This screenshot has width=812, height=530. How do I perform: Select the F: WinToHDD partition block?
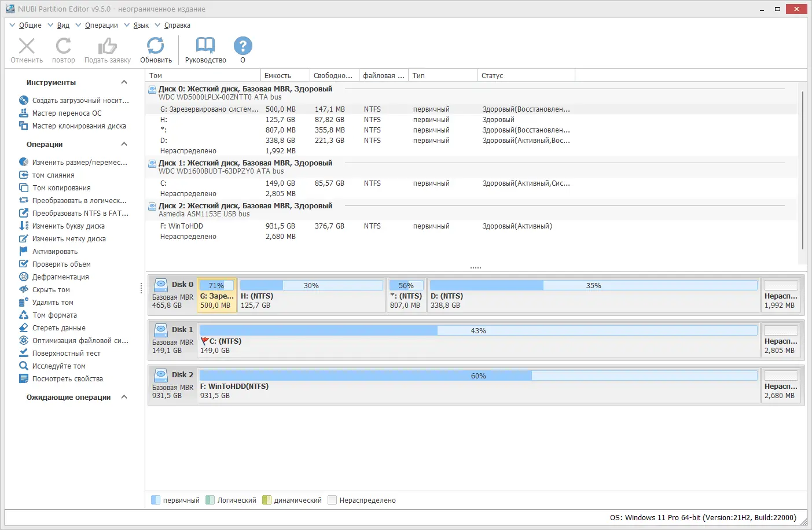pyautogui.click(x=405, y=385)
